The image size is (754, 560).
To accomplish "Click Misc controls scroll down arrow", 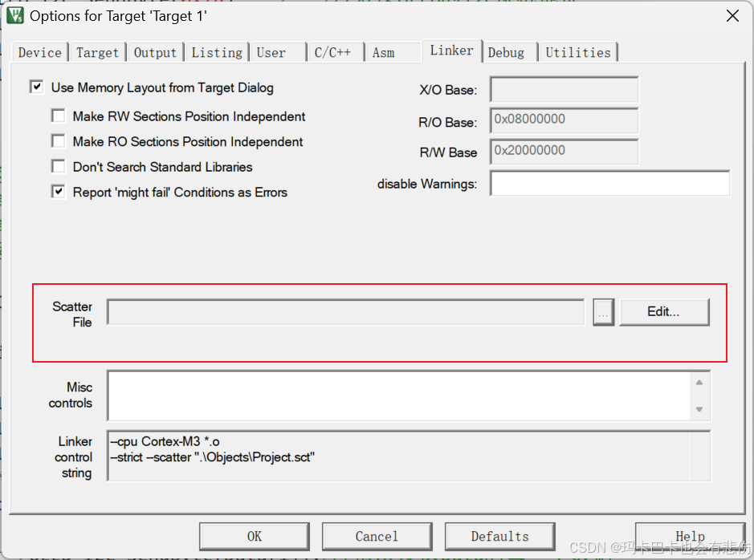I will pos(699,409).
